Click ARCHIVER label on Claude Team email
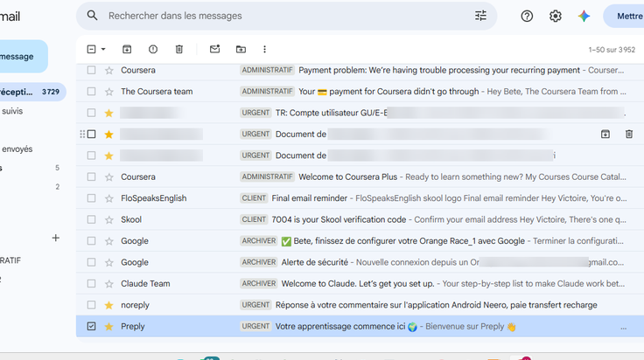This screenshot has height=360, width=644. tap(259, 284)
